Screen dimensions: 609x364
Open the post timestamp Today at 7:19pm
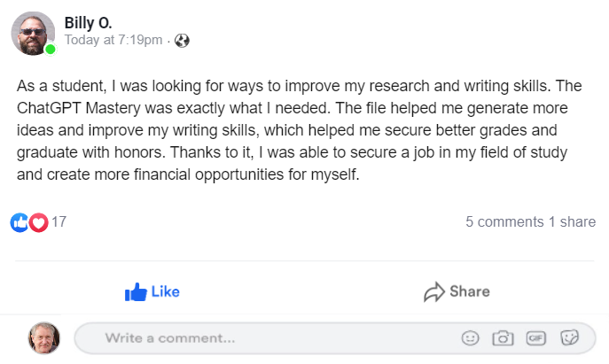pyautogui.click(x=113, y=40)
